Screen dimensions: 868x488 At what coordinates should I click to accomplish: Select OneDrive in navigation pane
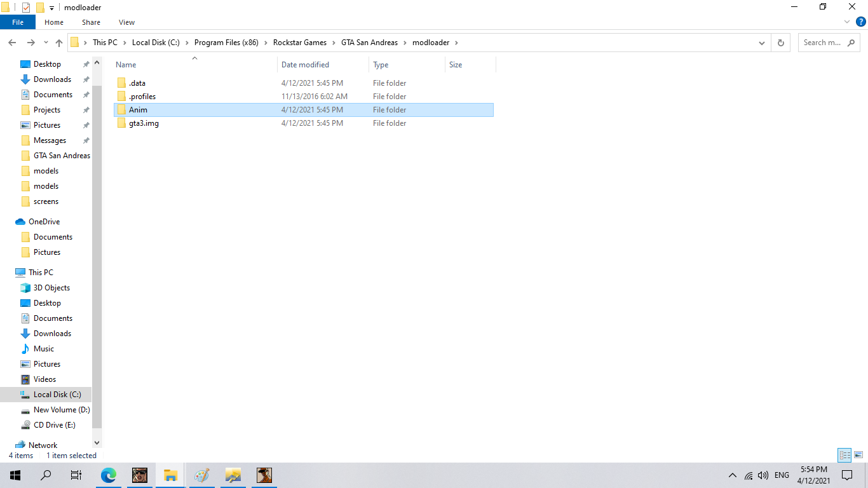(44, 222)
